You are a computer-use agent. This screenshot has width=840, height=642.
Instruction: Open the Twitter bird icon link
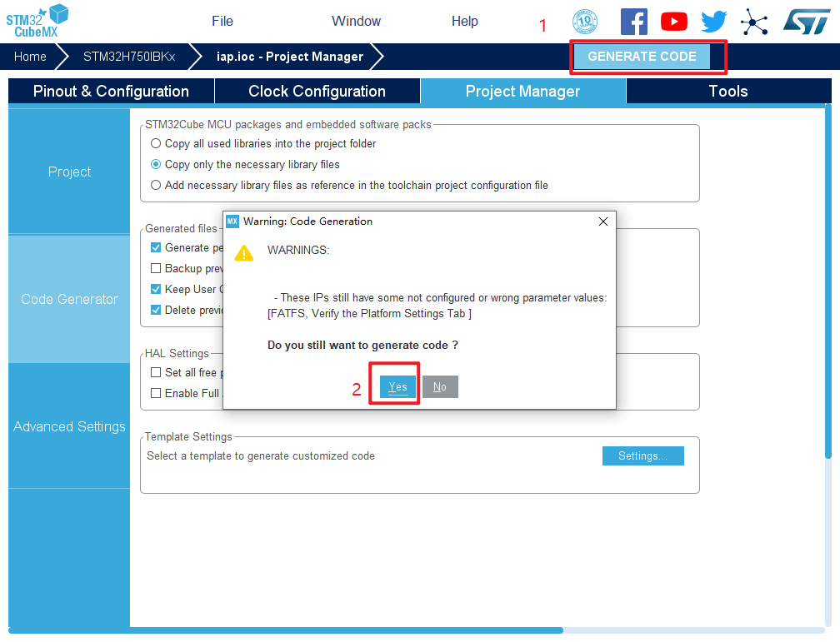714,22
